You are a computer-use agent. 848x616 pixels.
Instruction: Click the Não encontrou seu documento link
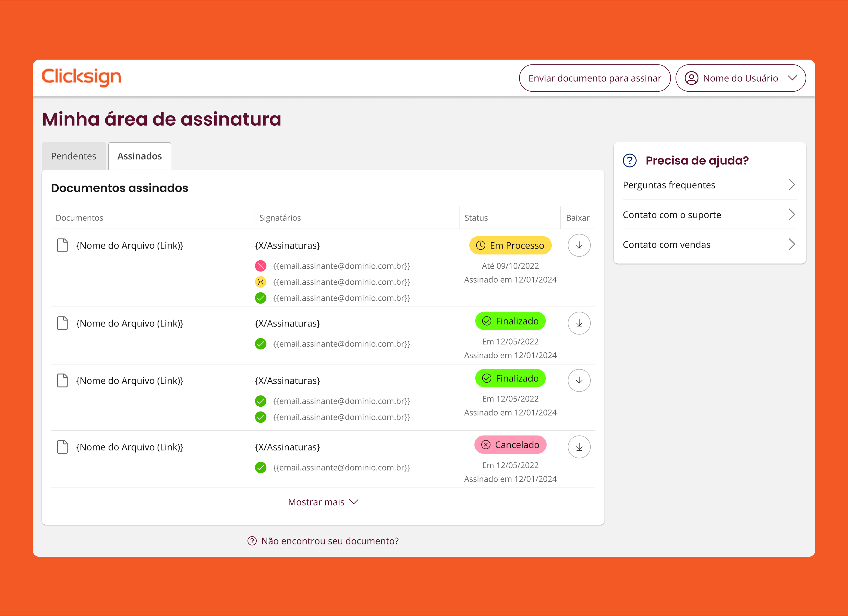(329, 541)
